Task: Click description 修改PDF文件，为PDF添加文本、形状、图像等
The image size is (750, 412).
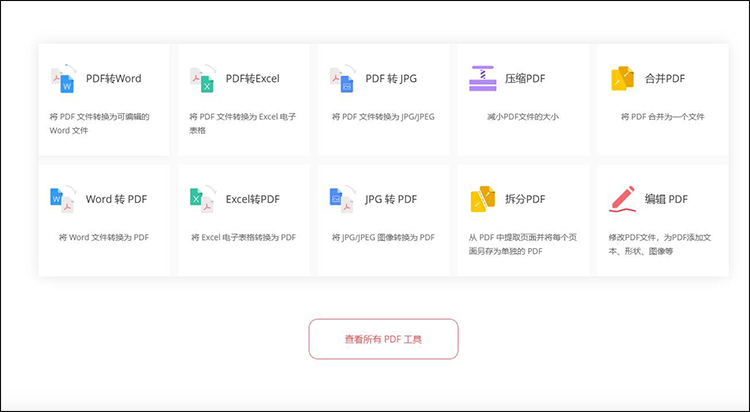Action: [660, 244]
